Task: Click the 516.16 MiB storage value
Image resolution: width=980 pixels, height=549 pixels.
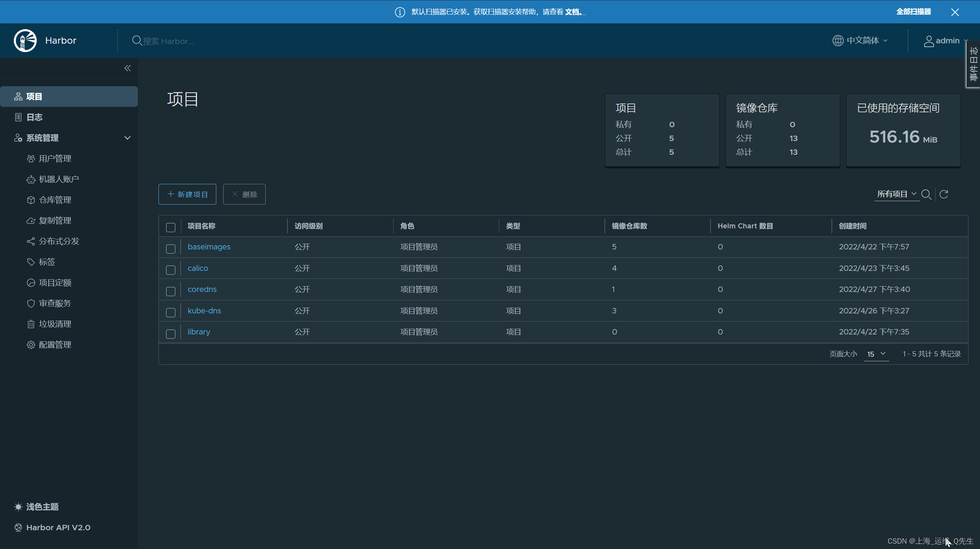Action: tap(903, 137)
